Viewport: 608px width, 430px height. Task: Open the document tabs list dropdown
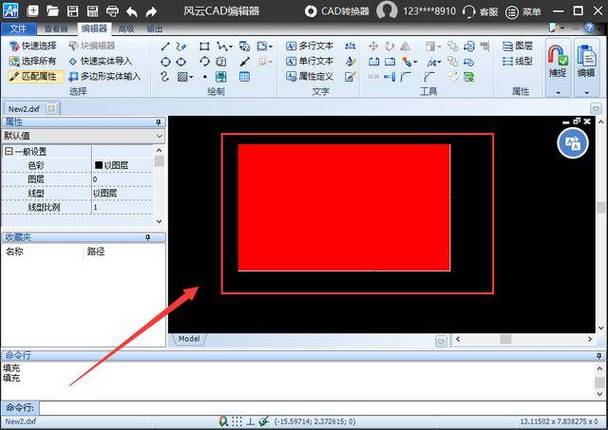[596, 108]
